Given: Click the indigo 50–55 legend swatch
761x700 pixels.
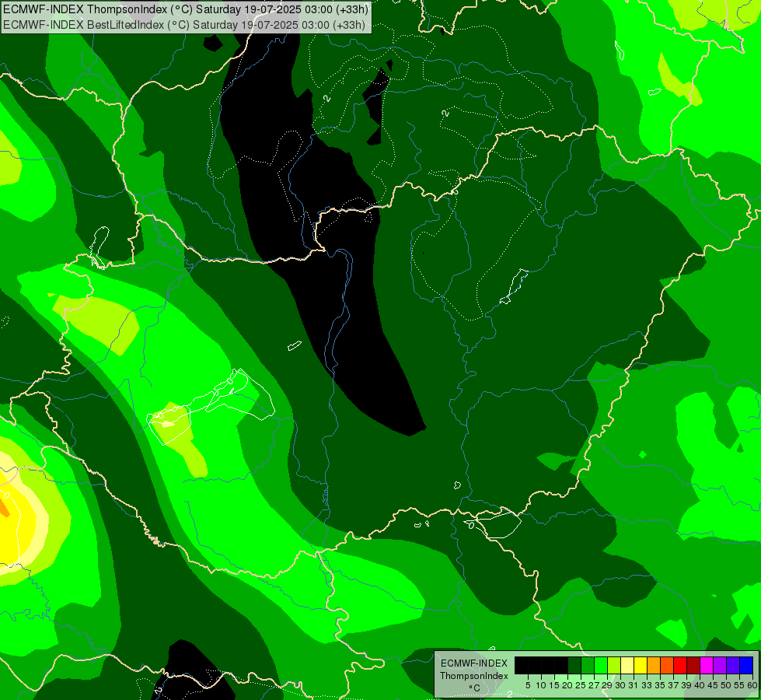Looking at the screenshot, I should 733,665.
